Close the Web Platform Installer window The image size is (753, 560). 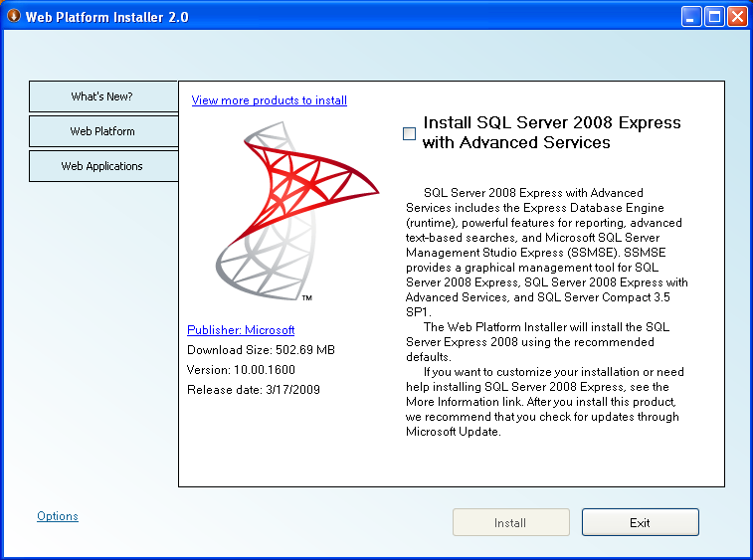(x=737, y=16)
